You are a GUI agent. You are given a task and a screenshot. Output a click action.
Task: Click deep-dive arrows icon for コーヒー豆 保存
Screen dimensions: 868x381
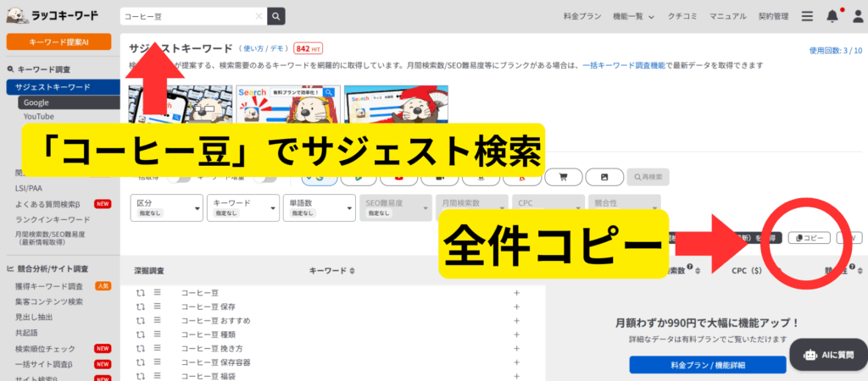[141, 306]
